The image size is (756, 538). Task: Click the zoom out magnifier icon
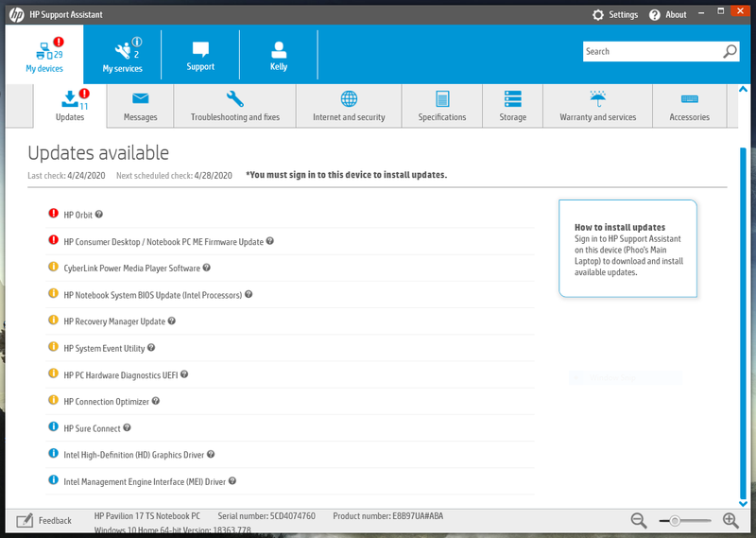coord(639,520)
